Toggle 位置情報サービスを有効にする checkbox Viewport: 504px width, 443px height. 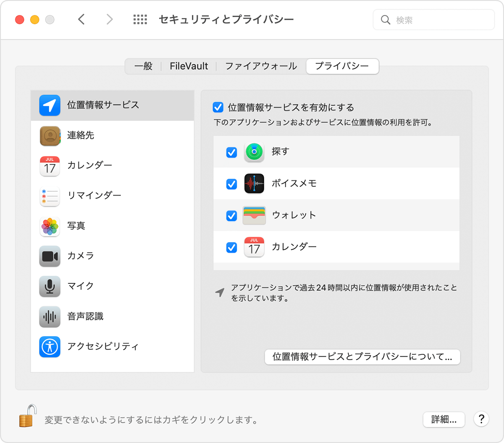tap(218, 107)
